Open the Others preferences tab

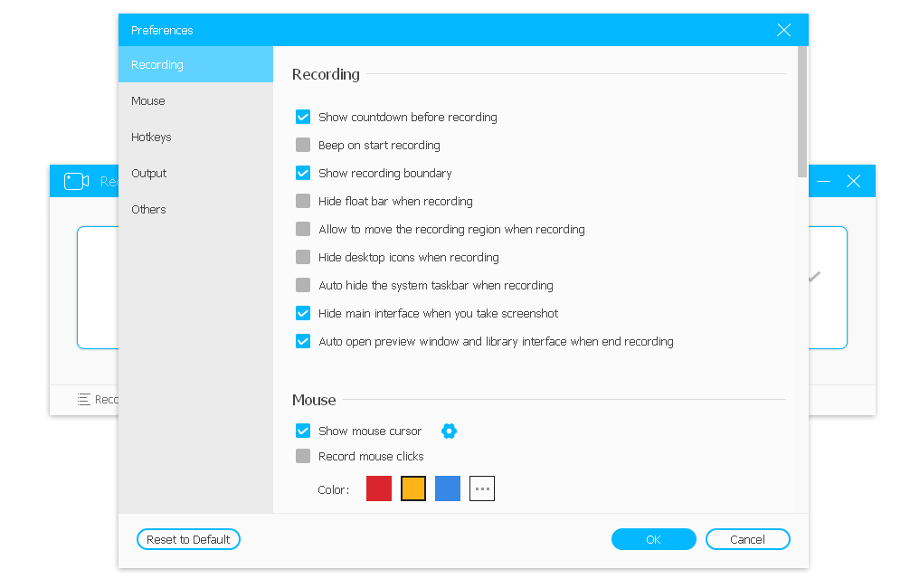coord(195,209)
